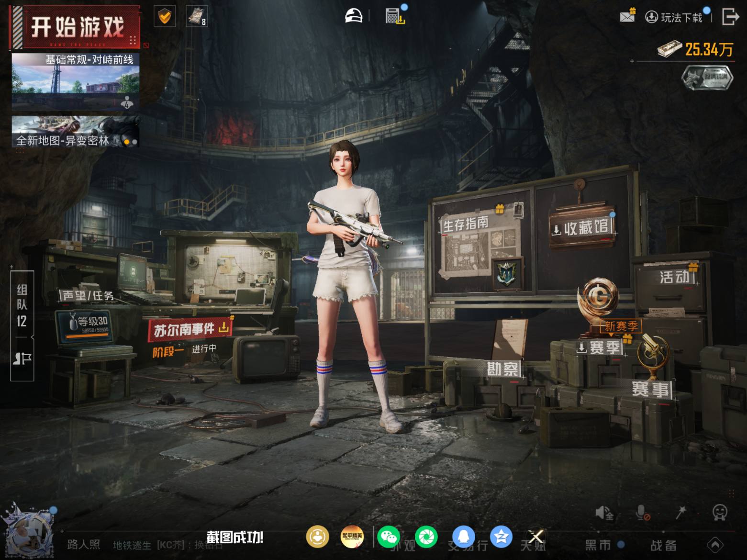Share screenshot to WeChat
The width and height of the screenshot is (747, 560).
click(389, 537)
